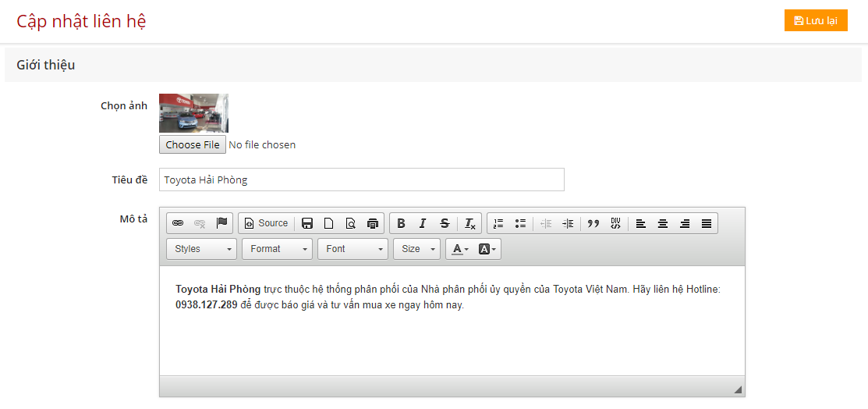This screenshot has width=868, height=409.
Task: Align text right
Action: click(685, 222)
